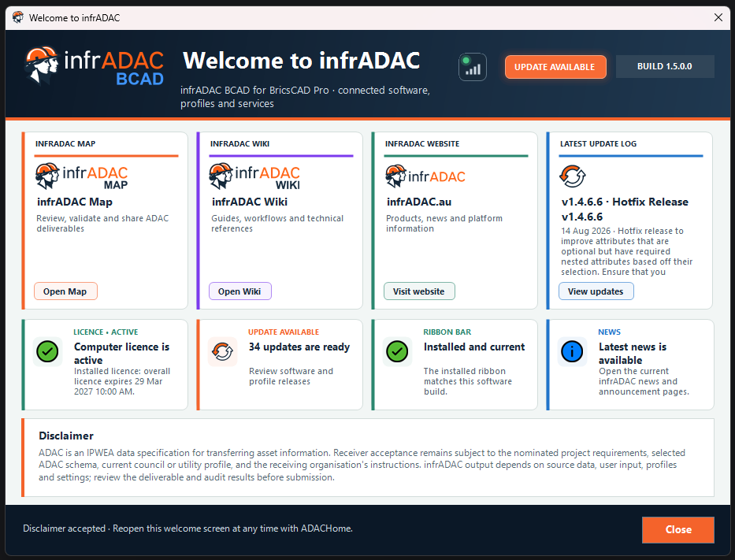
Task: Click the infrADAC.au card title
Action: (419, 202)
